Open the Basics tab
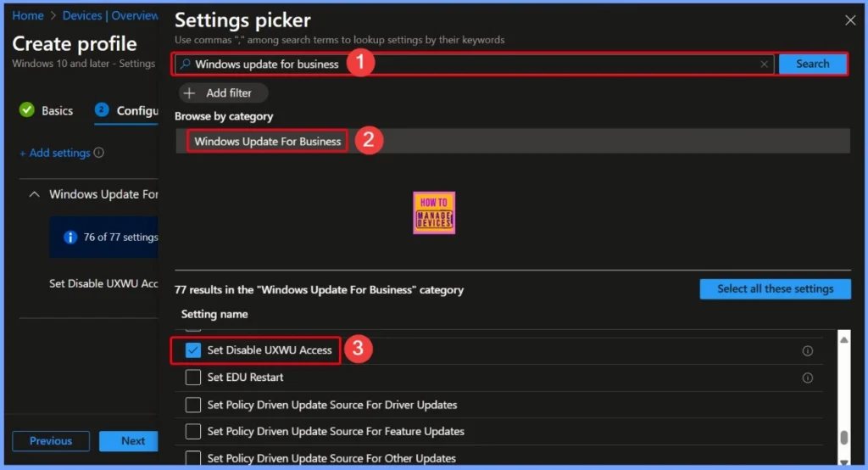 pyautogui.click(x=47, y=111)
